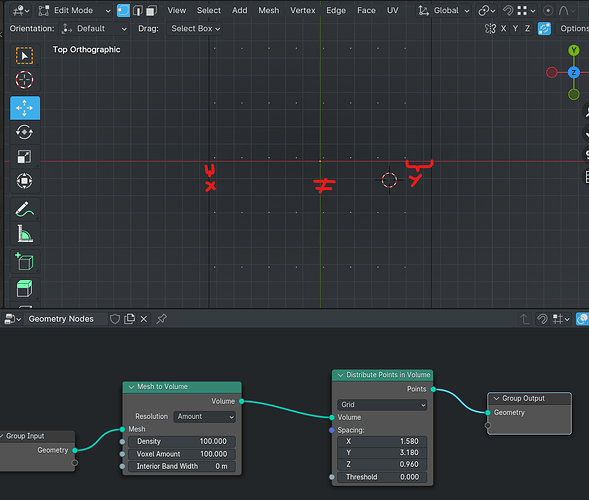Toggle X axis mirror
Viewport: 589px width, 500px height.
coord(503,29)
